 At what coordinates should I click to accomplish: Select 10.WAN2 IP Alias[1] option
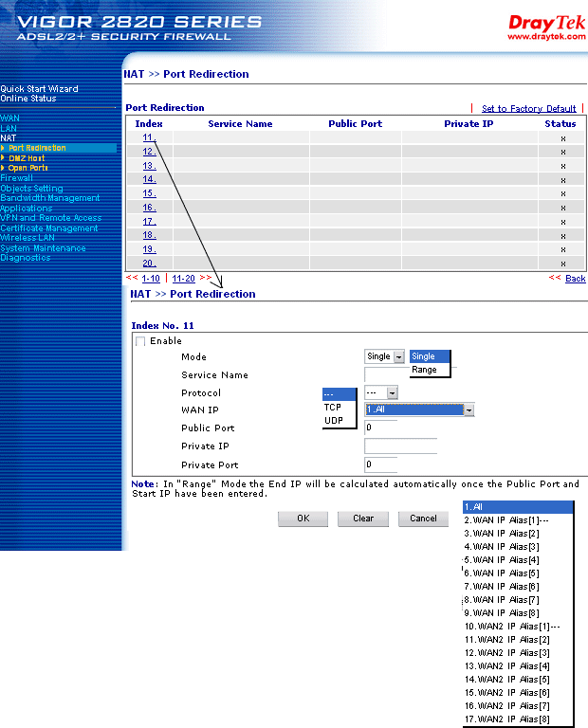pos(518,627)
